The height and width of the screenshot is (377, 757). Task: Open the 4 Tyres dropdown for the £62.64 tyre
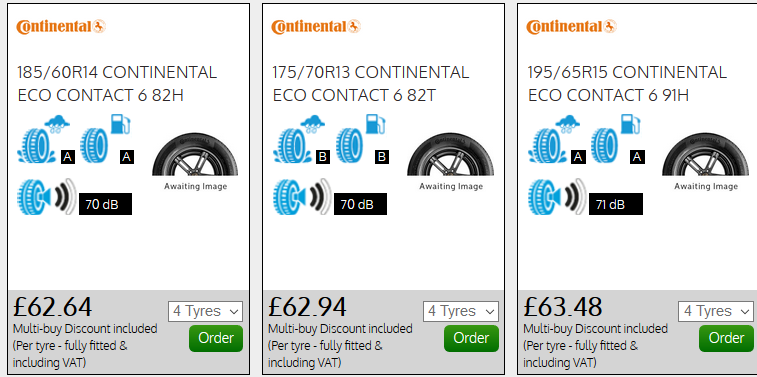click(205, 311)
